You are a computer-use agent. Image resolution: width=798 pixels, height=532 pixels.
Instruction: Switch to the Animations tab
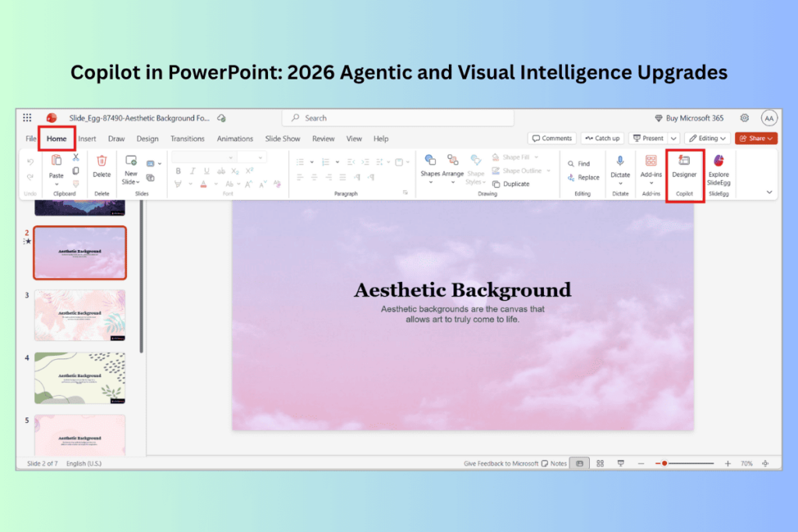(x=235, y=139)
